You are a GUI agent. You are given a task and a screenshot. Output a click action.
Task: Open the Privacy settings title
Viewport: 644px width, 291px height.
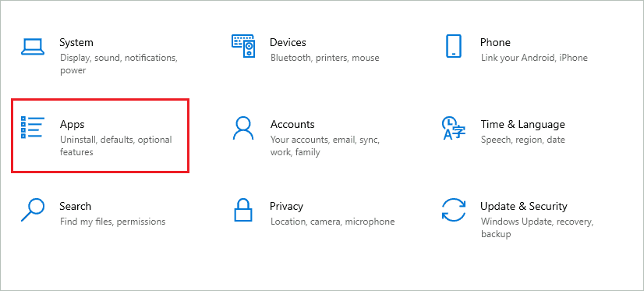(286, 206)
